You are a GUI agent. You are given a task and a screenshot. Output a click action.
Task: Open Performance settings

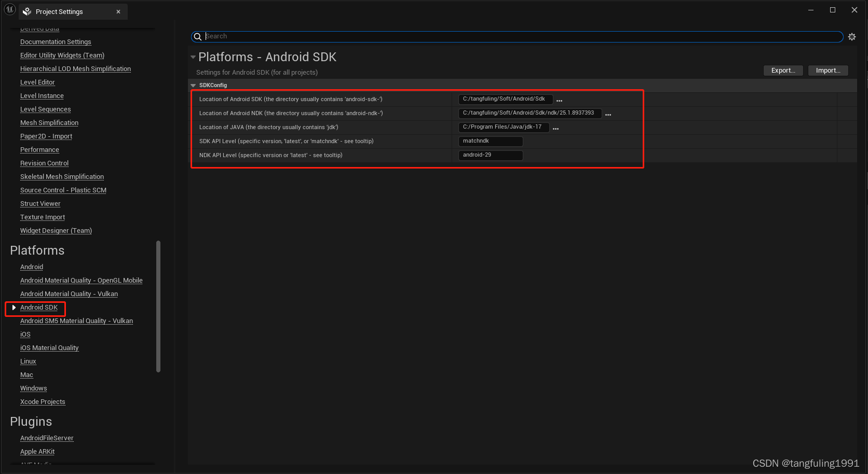point(39,150)
